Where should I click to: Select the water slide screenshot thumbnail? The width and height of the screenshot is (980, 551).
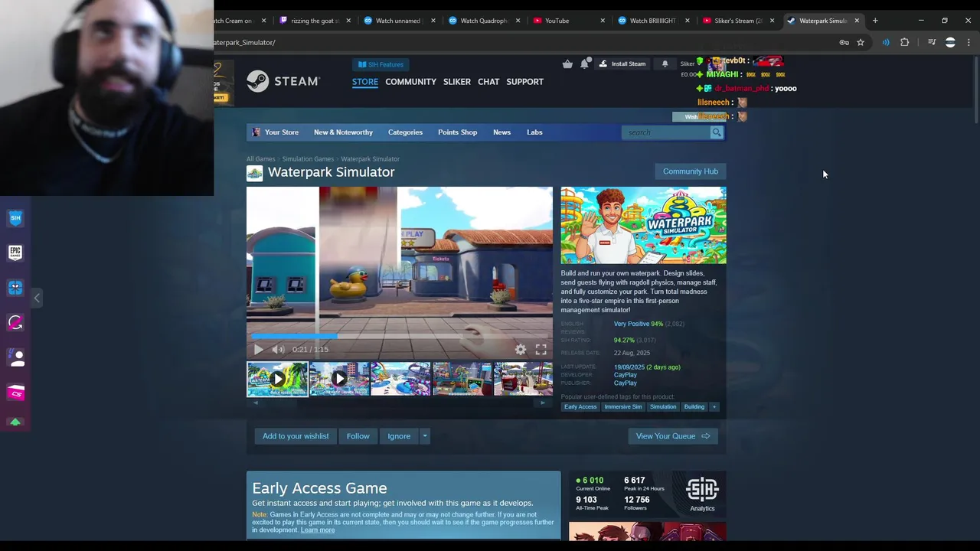pos(400,379)
